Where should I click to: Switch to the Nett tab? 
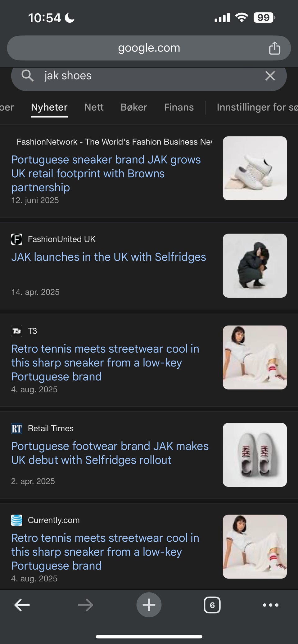pos(94,107)
